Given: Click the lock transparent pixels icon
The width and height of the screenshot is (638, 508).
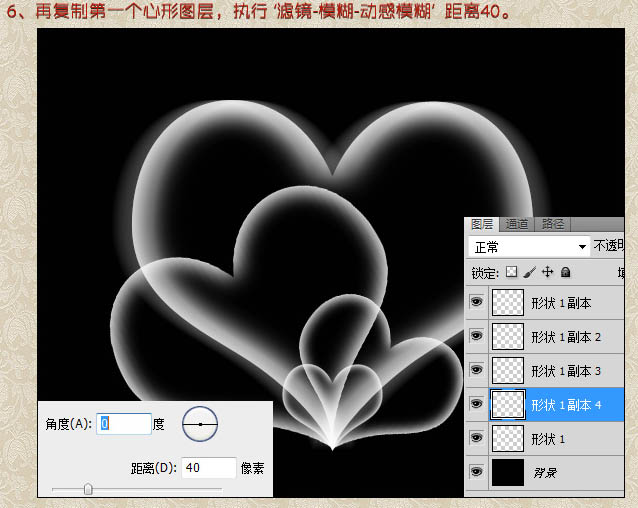Looking at the screenshot, I should (x=511, y=272).
